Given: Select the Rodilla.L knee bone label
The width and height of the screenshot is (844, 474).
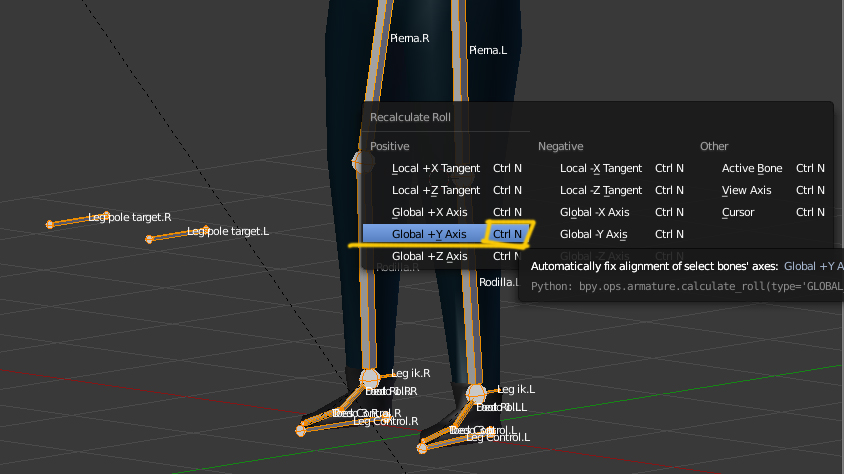Looking at the screenshot, I should [498, 282].
